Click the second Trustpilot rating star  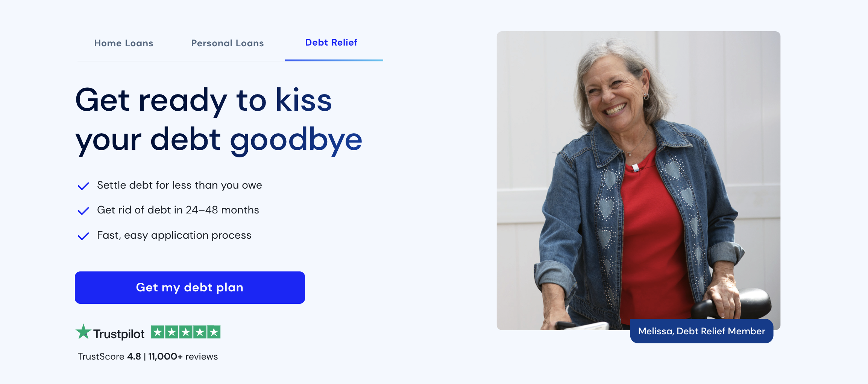click(x=172, y=332)
